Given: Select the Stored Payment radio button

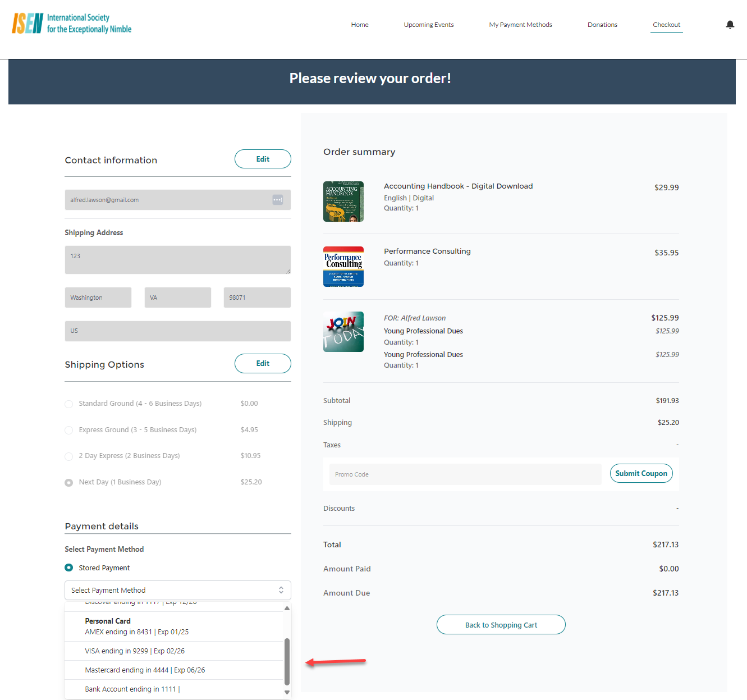Looking at the screenshot, I should coord(69,568).
